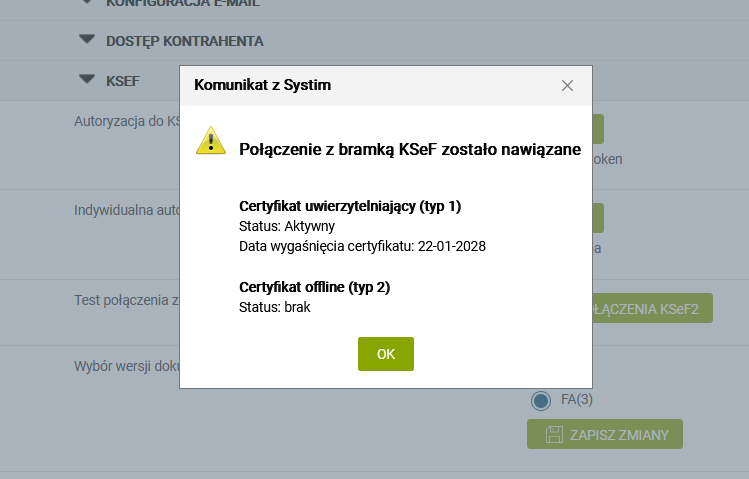Close the Komunikat z Systim dialog
The height and width of the screenshot is (479, 749).
click(567, 85)
